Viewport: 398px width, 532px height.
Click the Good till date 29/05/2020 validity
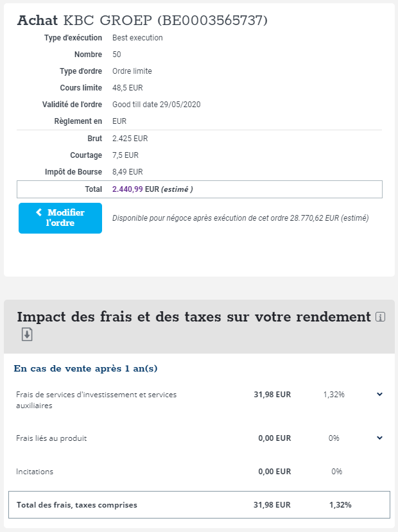156,105
